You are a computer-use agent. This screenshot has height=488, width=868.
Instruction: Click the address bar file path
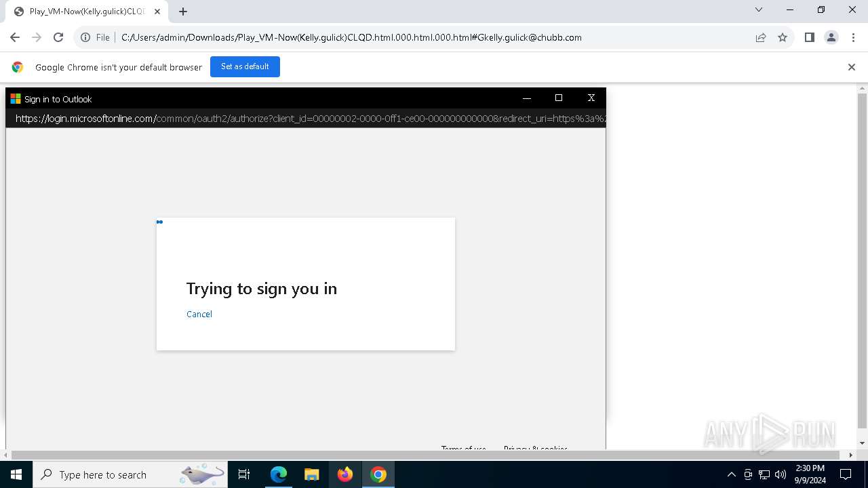(x=351, y=37)
